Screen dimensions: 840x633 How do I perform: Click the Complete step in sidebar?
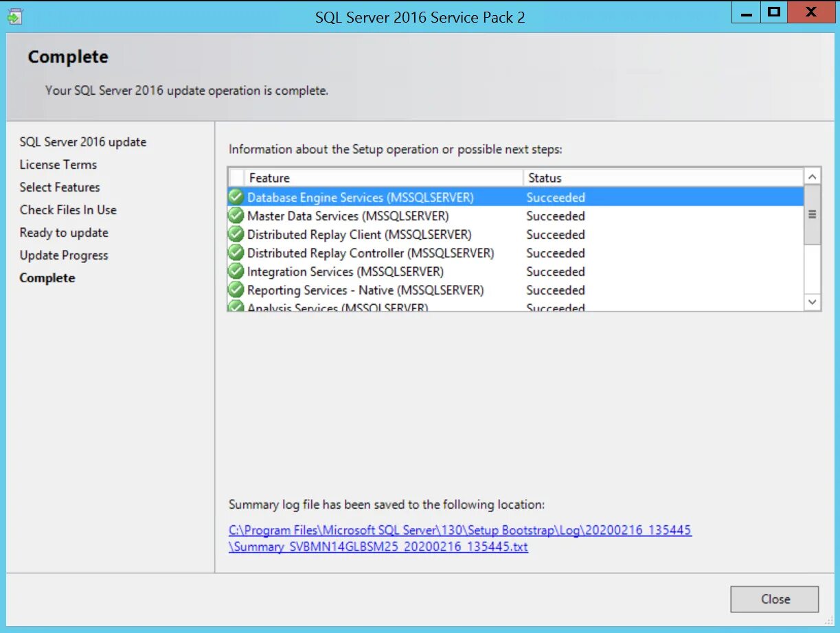click(x=47, y=278)
